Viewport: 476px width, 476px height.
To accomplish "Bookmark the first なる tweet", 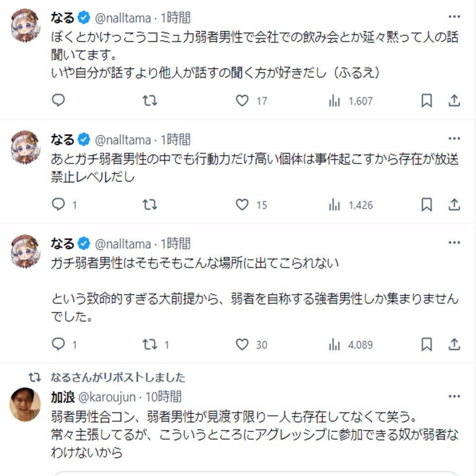I will click(426, 101).
